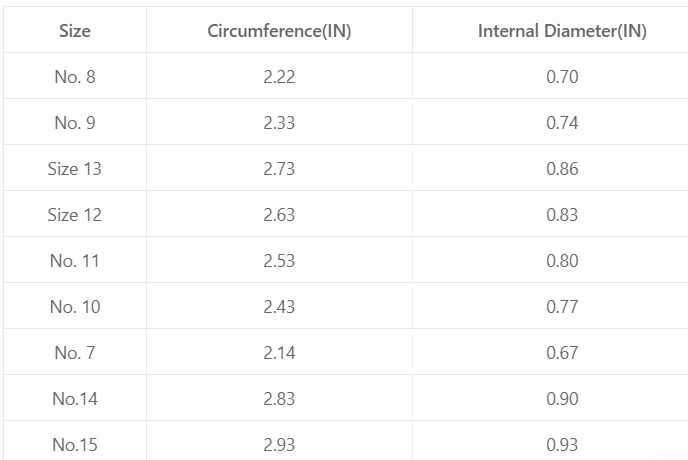
Task: Click the Size 12 cell
Action: pyautogui.click(x=75, y=215)
